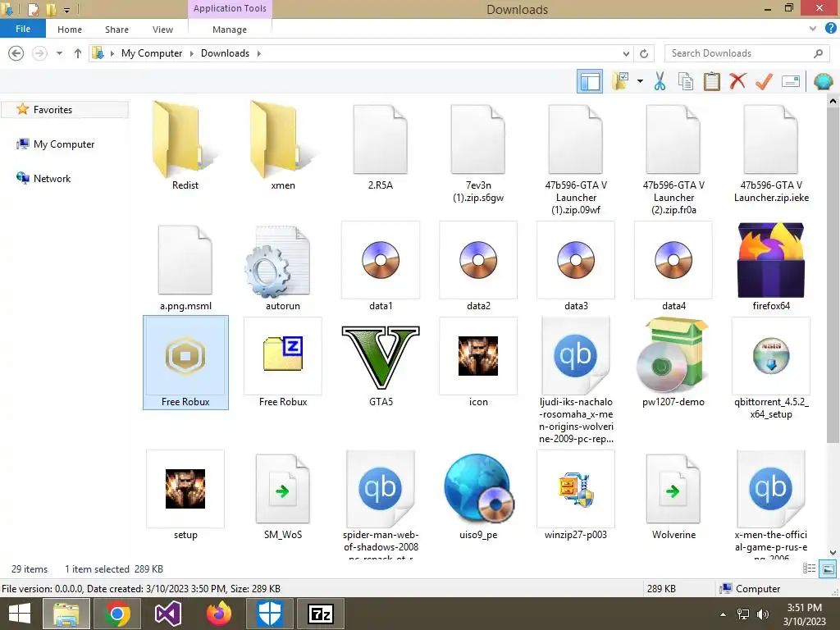Select the ljudi-iks-nachalo torrent file
Screen dimensions: 840x630
(x=576, y=381)
